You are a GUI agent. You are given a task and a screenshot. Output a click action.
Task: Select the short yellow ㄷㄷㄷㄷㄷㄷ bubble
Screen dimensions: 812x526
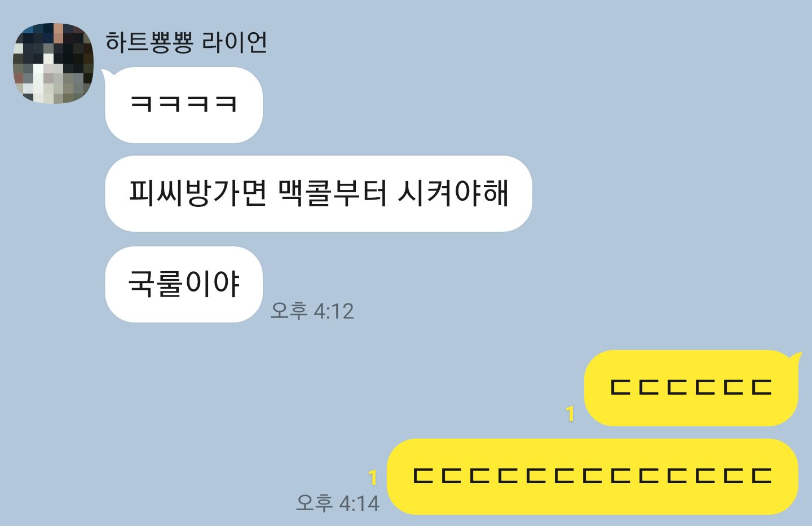[x=691, y=388]
